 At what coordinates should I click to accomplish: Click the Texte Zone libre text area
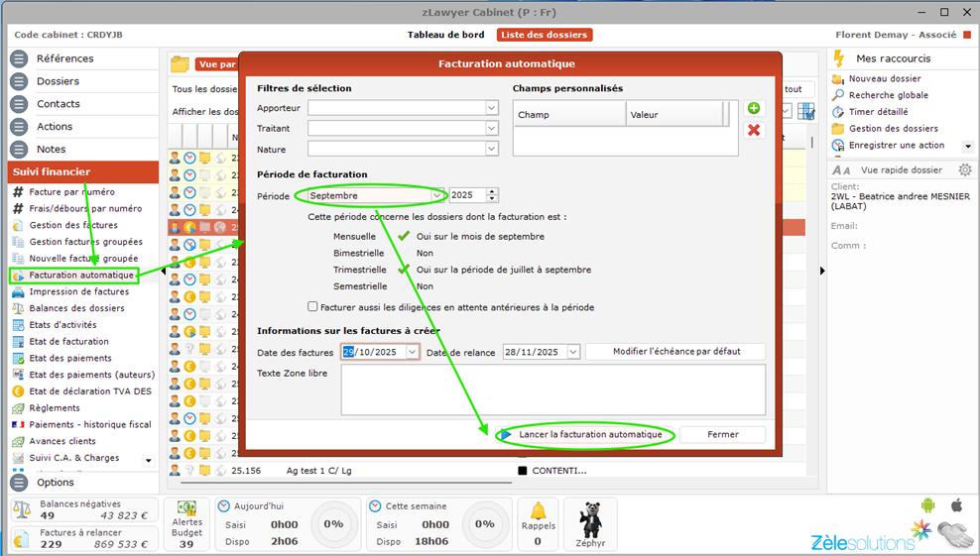click(x=552, y=389)
